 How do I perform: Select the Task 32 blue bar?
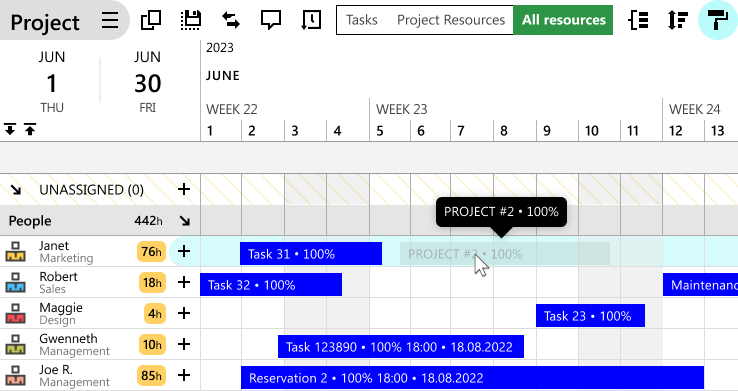pos(271,285)
